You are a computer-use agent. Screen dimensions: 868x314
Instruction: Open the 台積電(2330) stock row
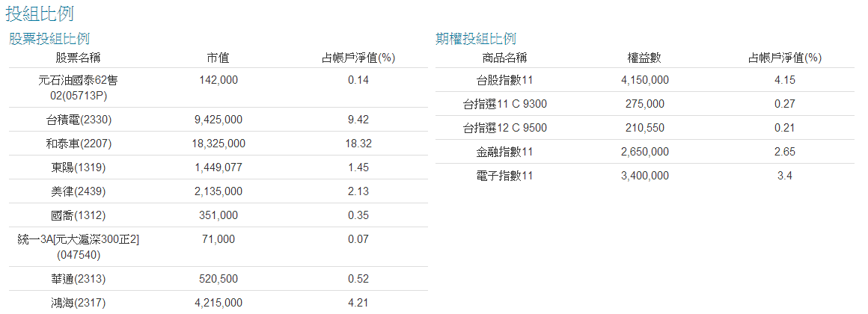click(x=78, y=120)
